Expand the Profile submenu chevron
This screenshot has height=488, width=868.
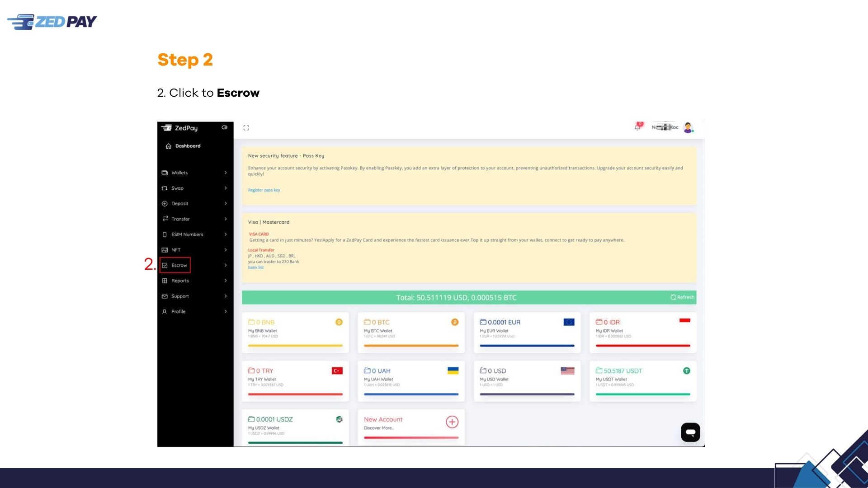coord(226,311)
